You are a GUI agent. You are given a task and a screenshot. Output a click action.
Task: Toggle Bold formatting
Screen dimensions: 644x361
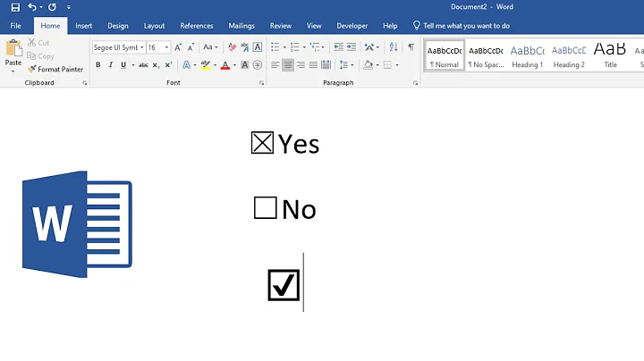(x=97, y=65)
